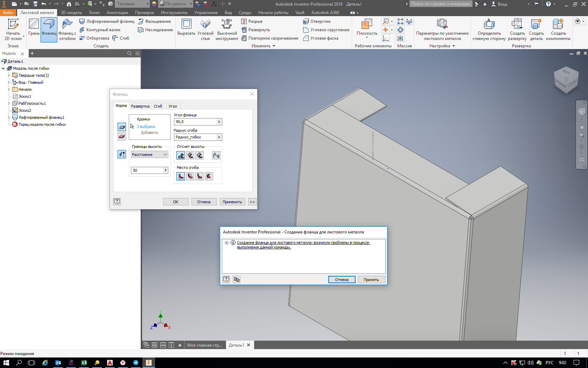This screenshot has height=368, width=588.
Task: Select the Контурный валик tool
Action: click(x=100, y=30)
